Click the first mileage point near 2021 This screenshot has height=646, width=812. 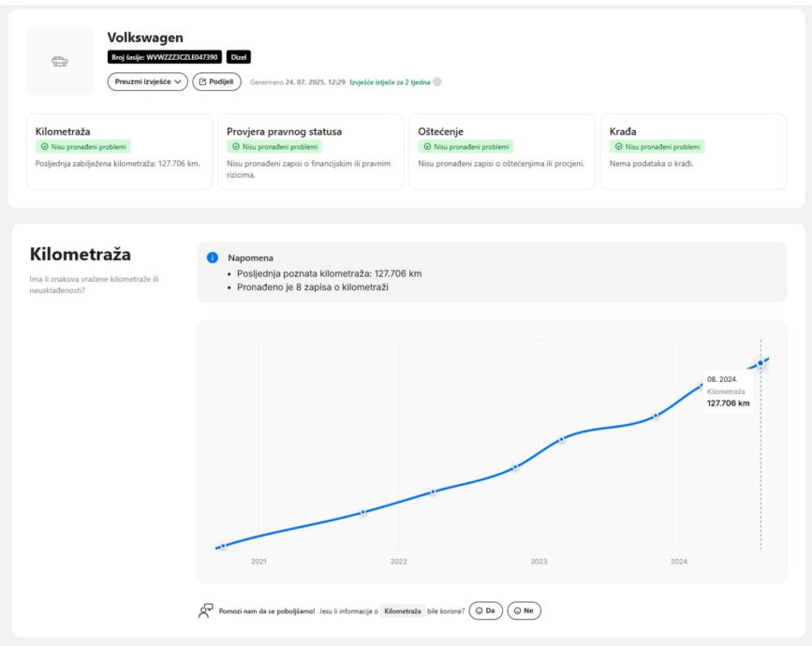coord(223,546)
